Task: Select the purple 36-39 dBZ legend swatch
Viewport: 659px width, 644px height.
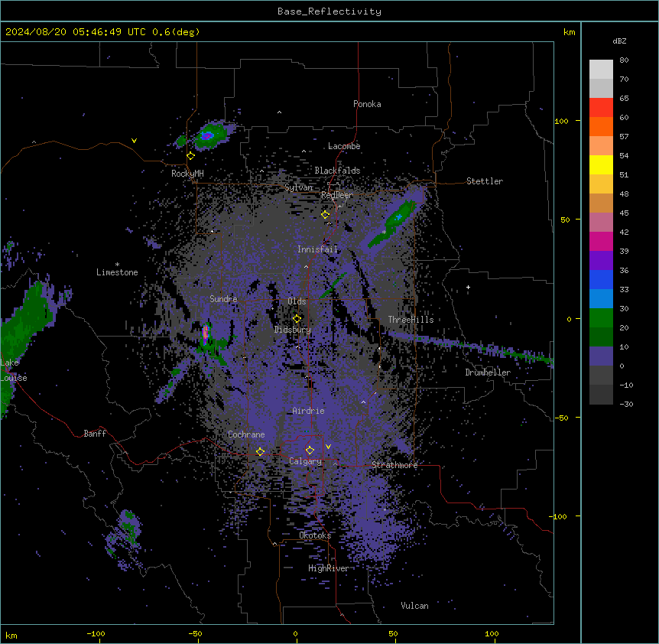Action: click(x=601, y=260)
